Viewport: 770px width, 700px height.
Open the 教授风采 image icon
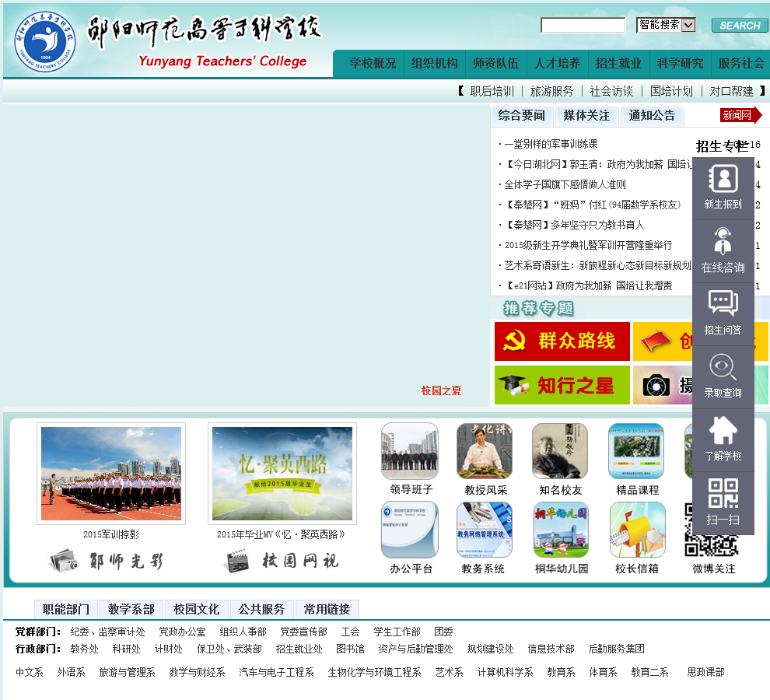[485, 451]
